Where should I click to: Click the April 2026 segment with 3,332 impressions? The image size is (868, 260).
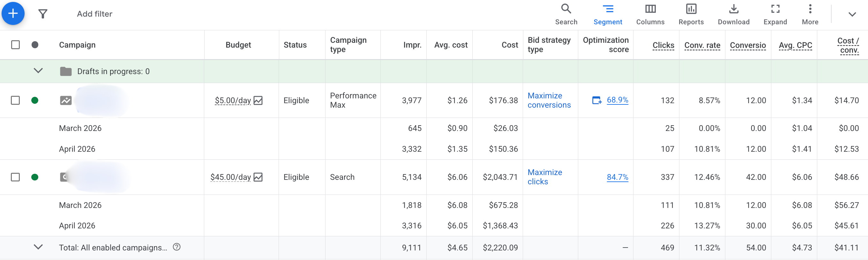(77, 149)
